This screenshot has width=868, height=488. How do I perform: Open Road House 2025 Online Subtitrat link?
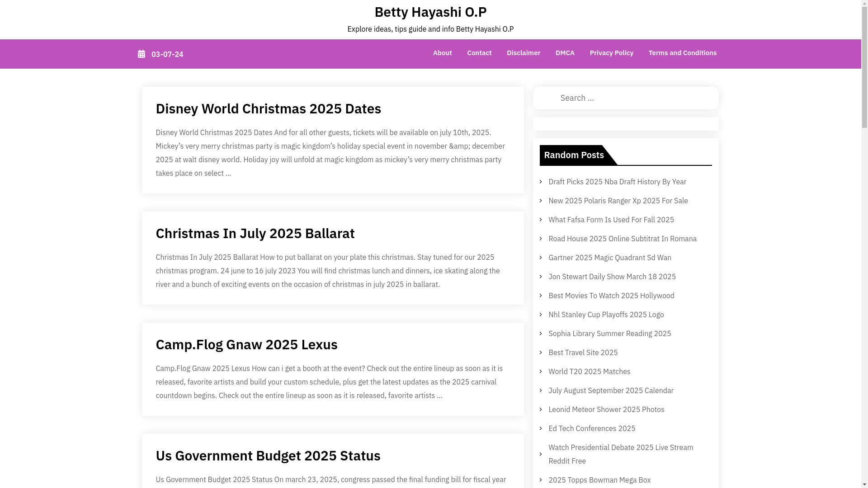pos(622,239)
